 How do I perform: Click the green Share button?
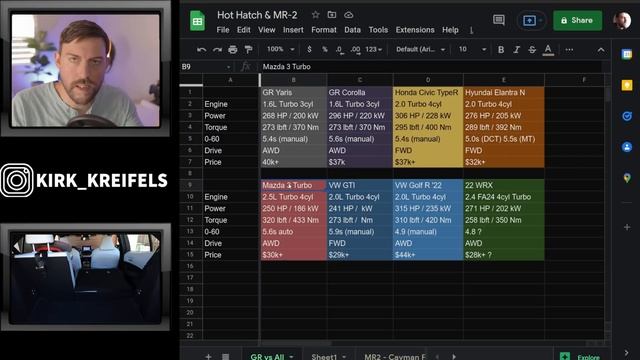[577, 20]
